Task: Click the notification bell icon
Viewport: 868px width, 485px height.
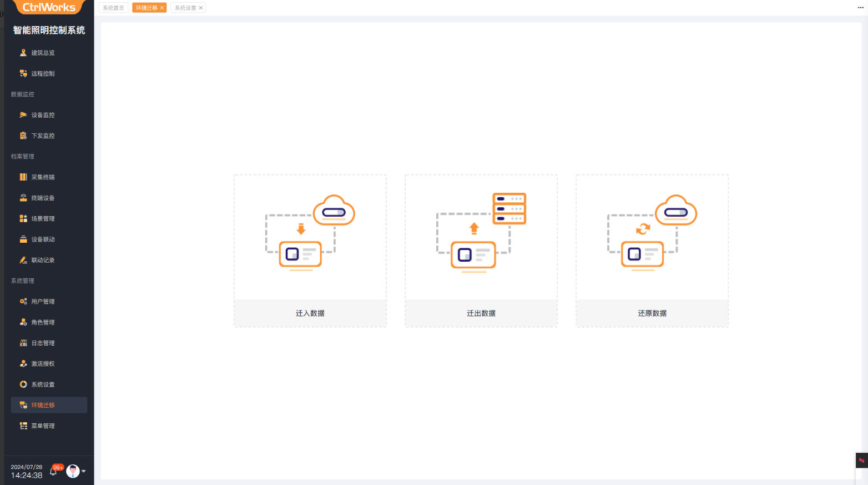Action: tap(54, 471)
